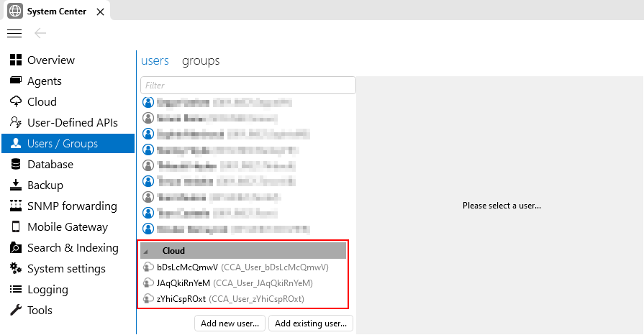This screenshot has width=644, height=335.
Task: Open the Backup section label
Action: pyautogui.click(x=45, y=185)
